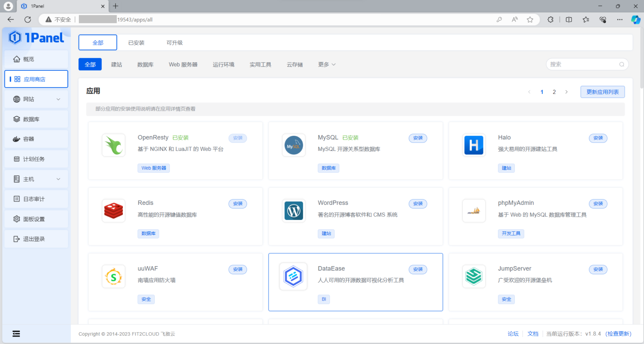Click the 检查更新 link

click(618, 334)
